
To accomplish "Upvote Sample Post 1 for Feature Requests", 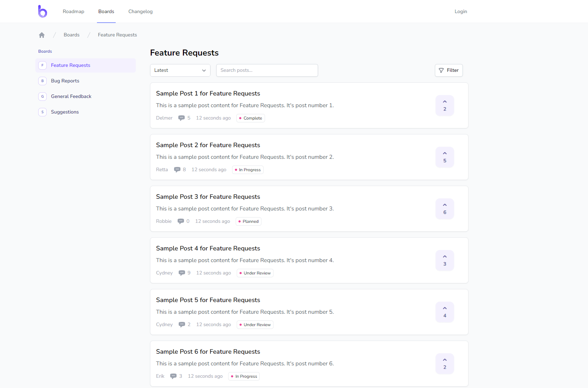I will point(445,105).
